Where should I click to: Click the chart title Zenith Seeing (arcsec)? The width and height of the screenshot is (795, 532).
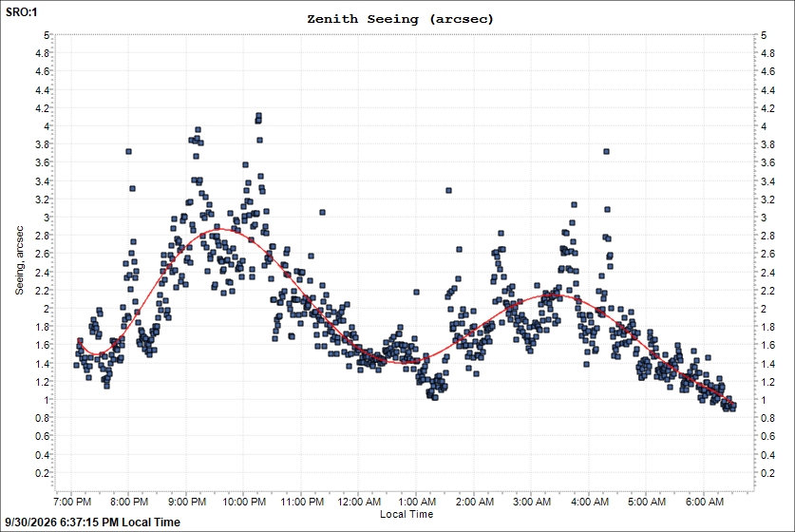click(400, 19)
